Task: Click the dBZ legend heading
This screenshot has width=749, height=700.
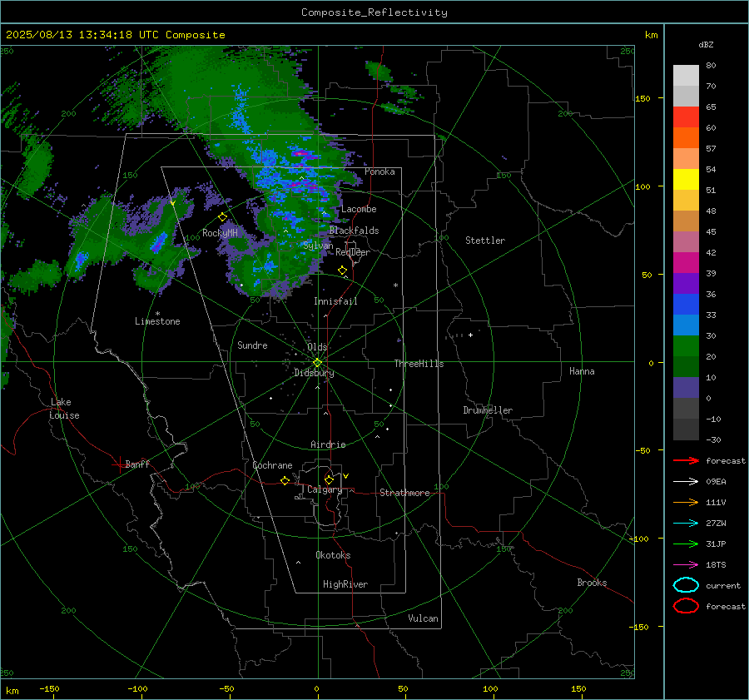Action: [x=706, y=44]
